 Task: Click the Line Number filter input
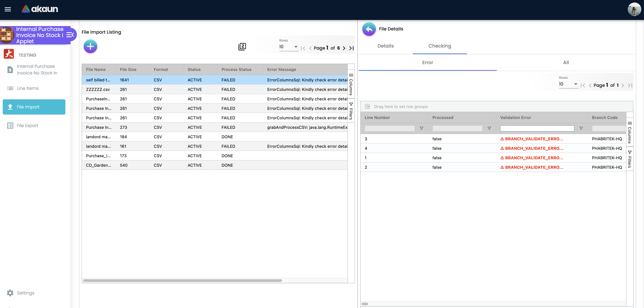[390, 128]
